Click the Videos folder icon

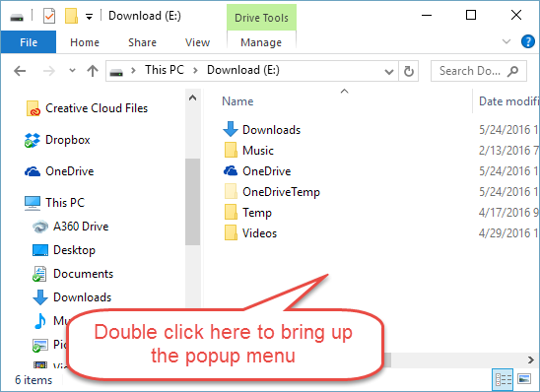231,232
